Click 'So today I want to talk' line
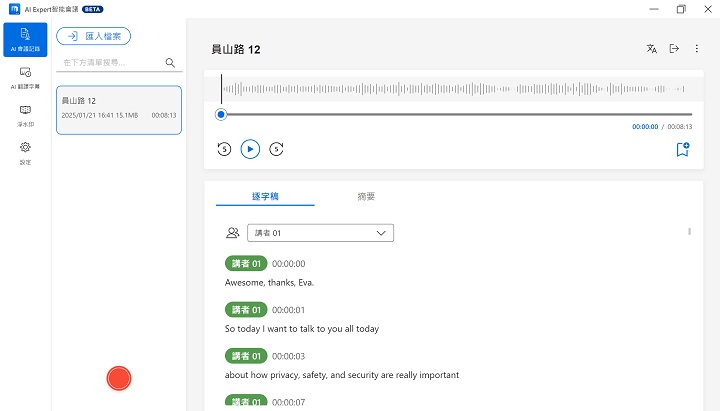This screenshot has height=411, width=720. [302, 329]
